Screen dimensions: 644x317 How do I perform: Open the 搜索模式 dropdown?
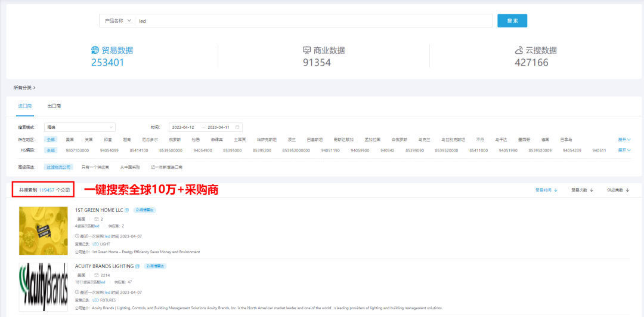click(x=80, y=127)
